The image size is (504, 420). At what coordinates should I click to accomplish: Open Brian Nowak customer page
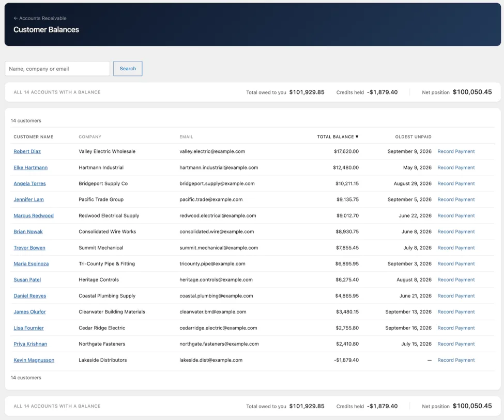(x=28, y=231)
